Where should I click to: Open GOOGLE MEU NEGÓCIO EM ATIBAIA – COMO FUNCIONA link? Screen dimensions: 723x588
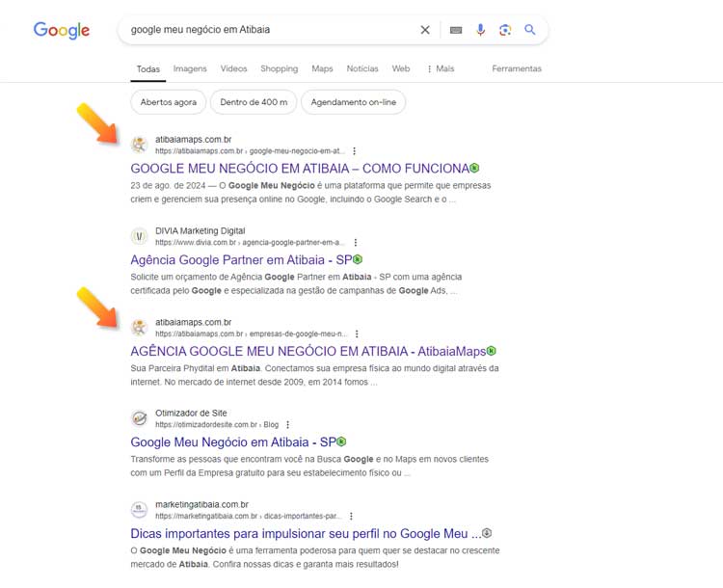point(300,169)
